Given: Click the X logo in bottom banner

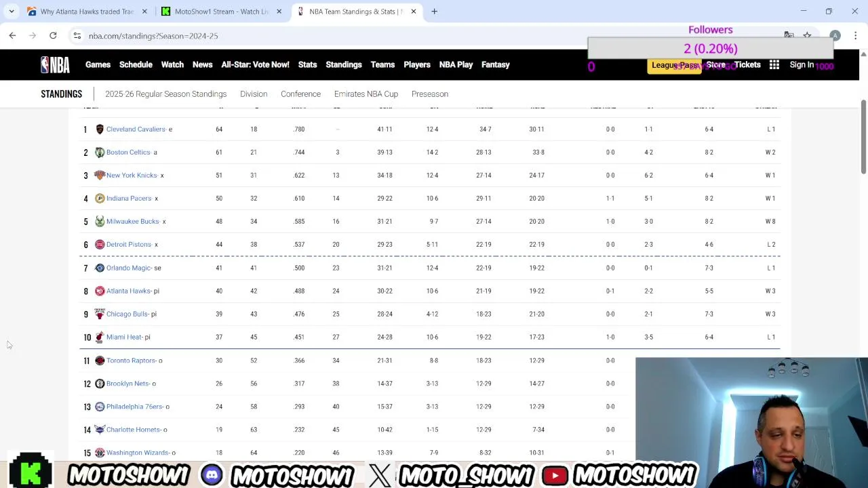Looking at the screenshot, I should click(380, 475).
